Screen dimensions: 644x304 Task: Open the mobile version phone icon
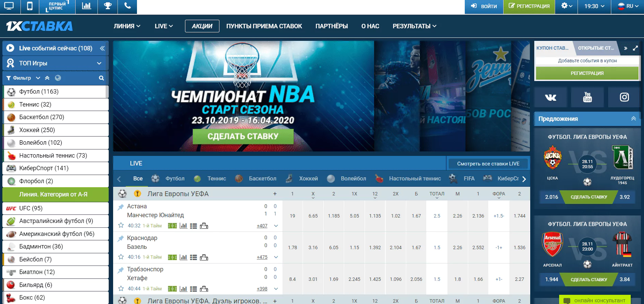pyautogui.click(x=30, y=6)
